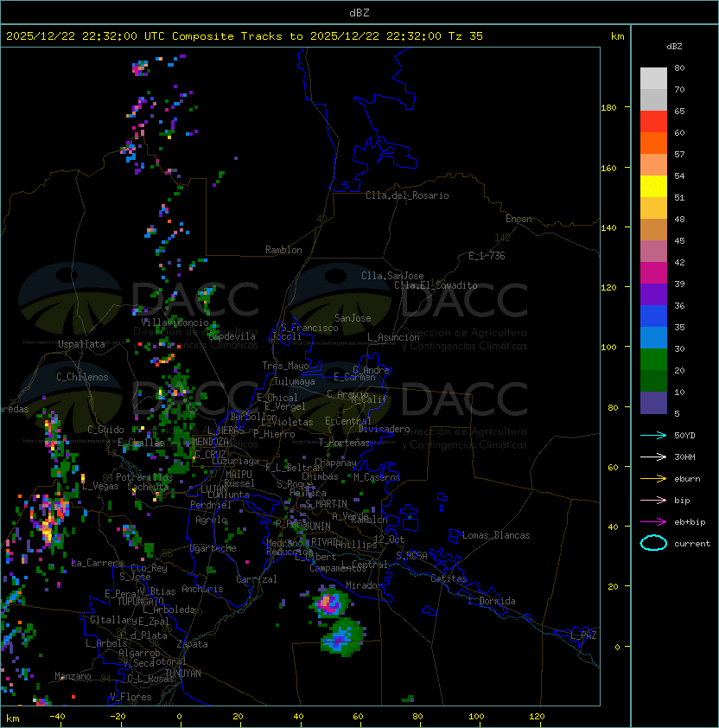This screenshot has height=728, width=719.
Task: Select the yellow eburn arrow symbol
Action: [x=653, y=479]
